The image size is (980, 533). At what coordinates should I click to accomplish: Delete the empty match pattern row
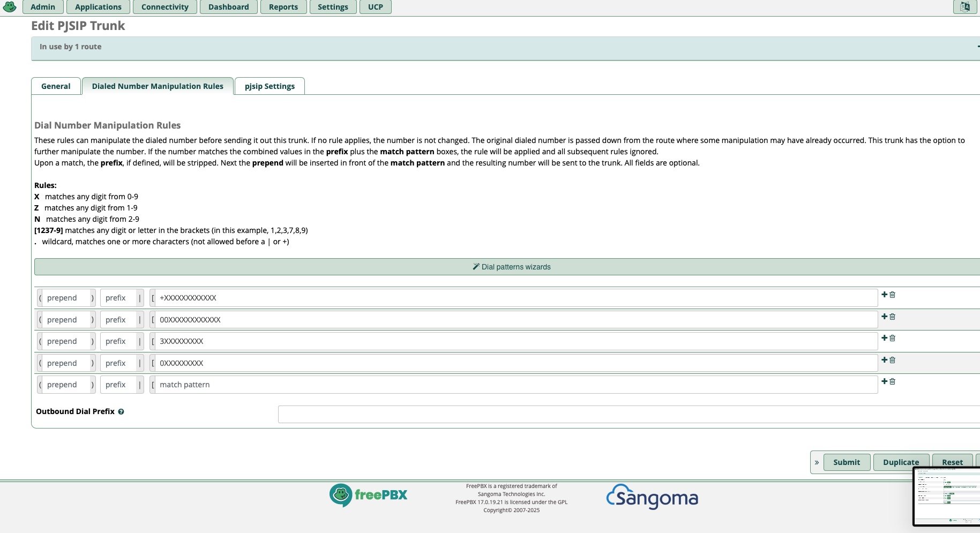893,381
